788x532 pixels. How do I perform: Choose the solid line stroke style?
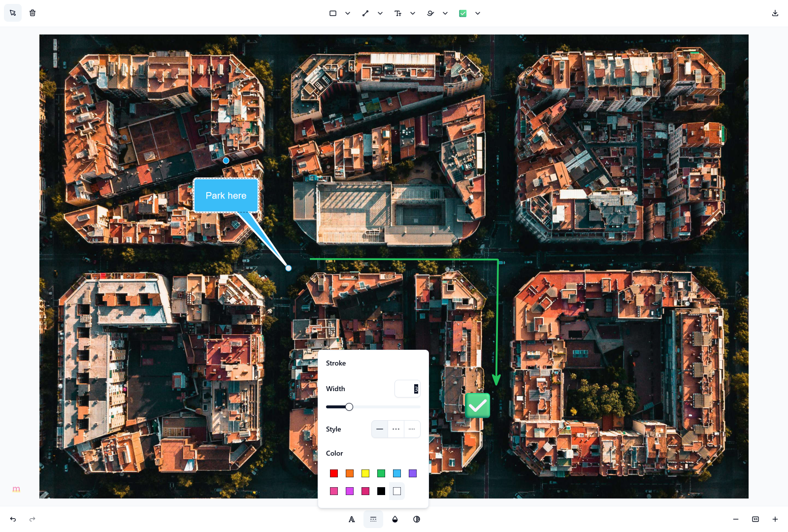click(380, 429)
